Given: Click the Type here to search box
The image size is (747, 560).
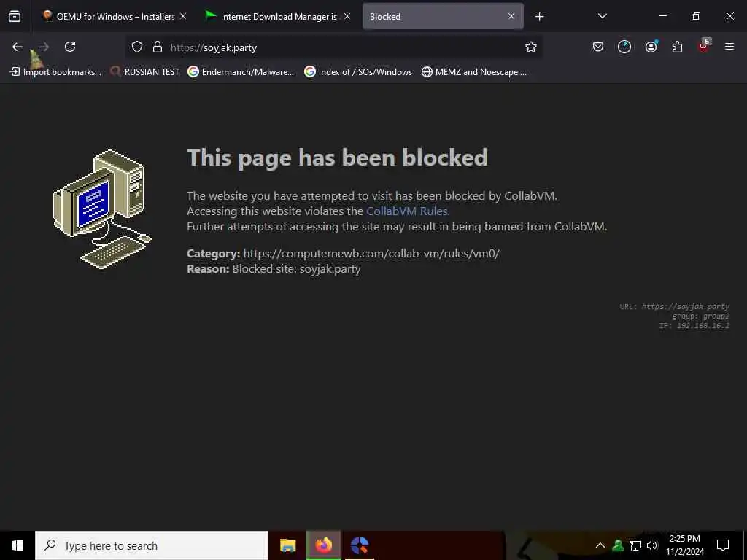Looking at the screenshot, I should 152,545.
